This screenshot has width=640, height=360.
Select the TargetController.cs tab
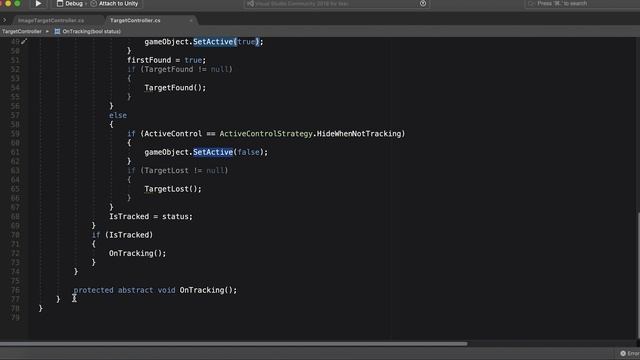point(135,20)
